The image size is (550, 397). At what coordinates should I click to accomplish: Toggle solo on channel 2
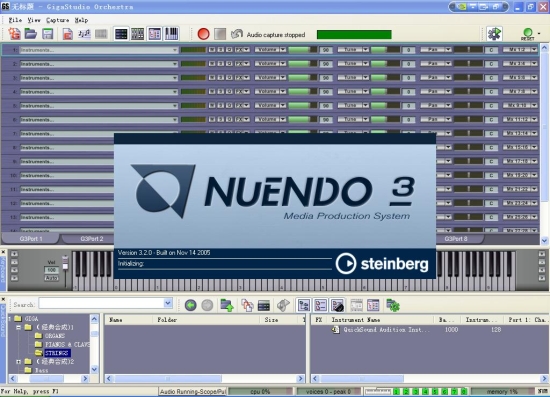pos(220,64)
